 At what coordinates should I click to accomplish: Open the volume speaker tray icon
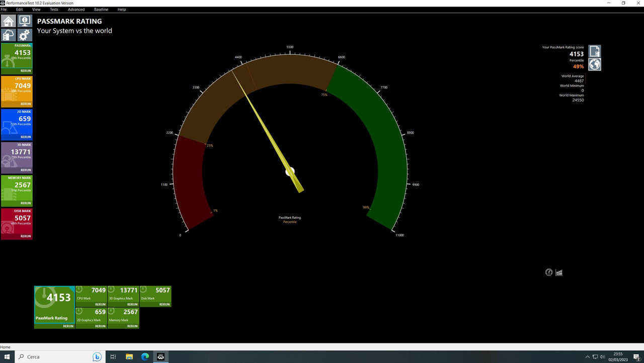coord(602,357)
